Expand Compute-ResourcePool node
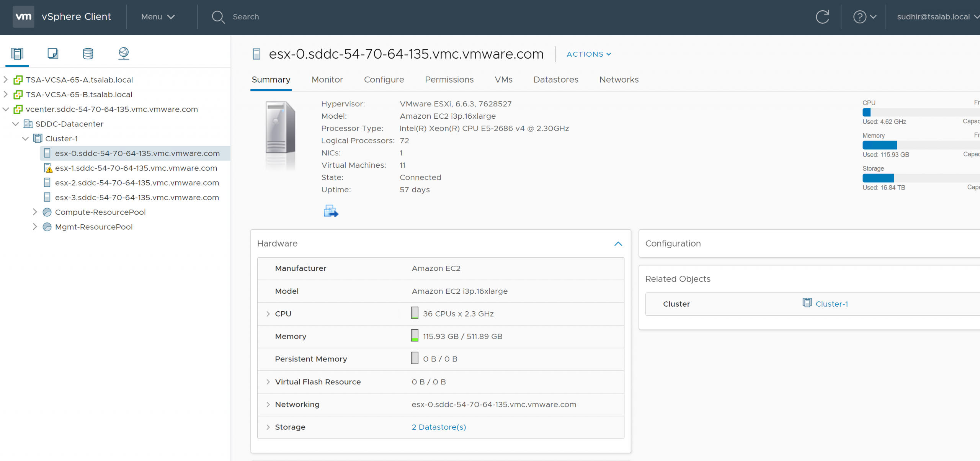 35,212
